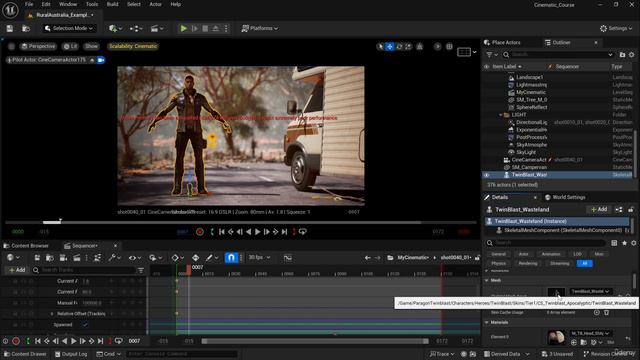
Task: Jump to end in viewport transport controls
Action: pos(284,232)
